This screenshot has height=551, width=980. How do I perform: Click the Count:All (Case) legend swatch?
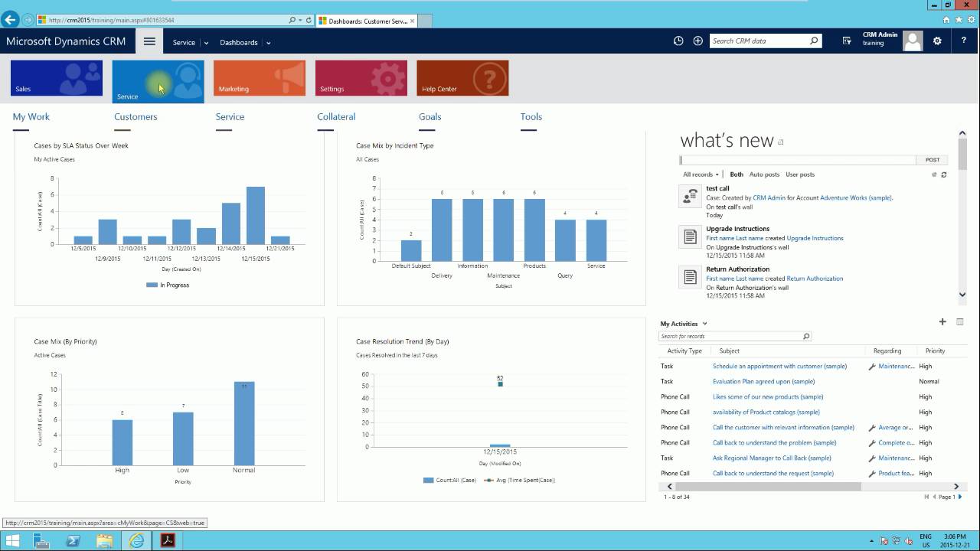[428, 481]
